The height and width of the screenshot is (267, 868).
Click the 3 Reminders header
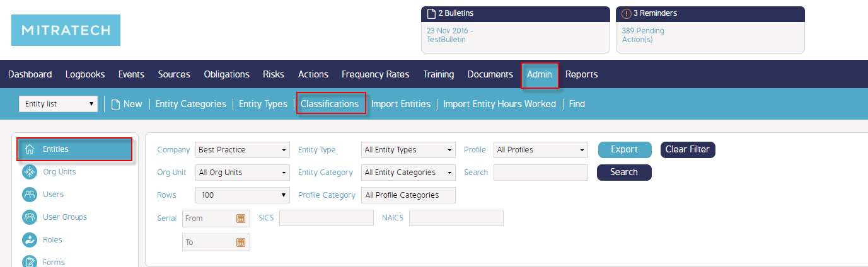(x=710, y=13)
